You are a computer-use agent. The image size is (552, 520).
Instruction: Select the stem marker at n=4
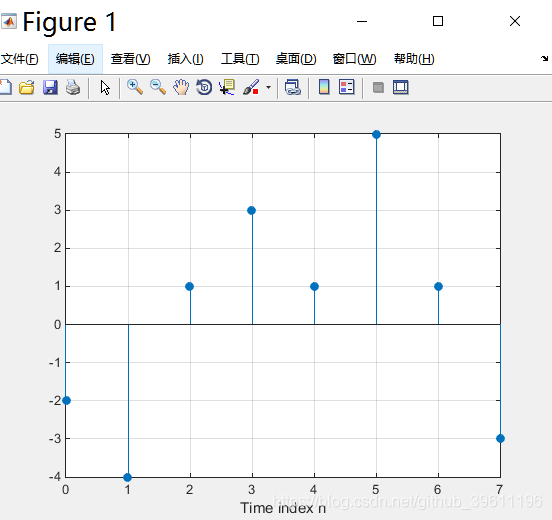(314, 287)
